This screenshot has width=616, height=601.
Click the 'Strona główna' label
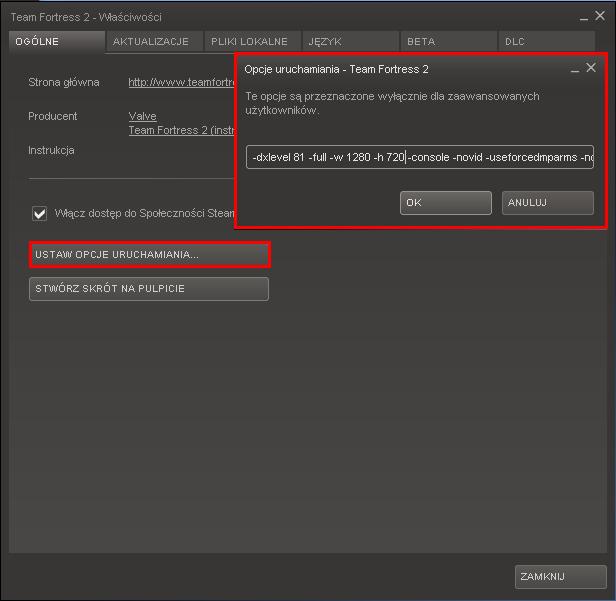[64, 82]
